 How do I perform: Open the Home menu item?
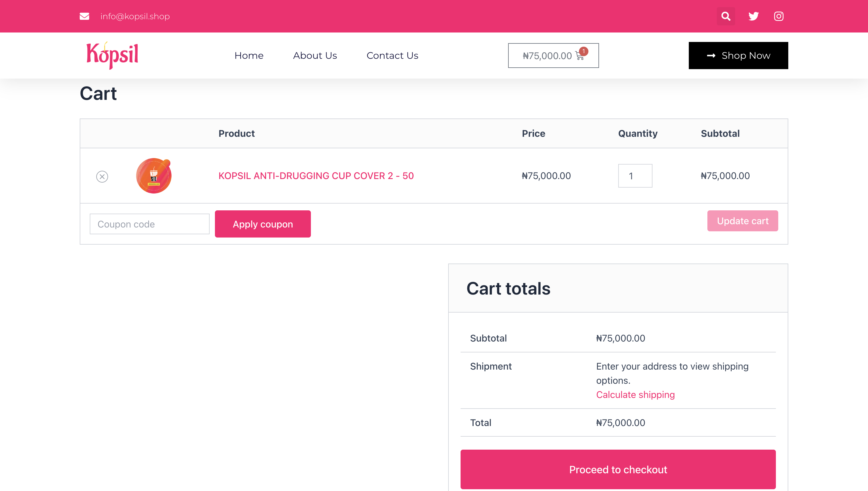click(249, 55)
